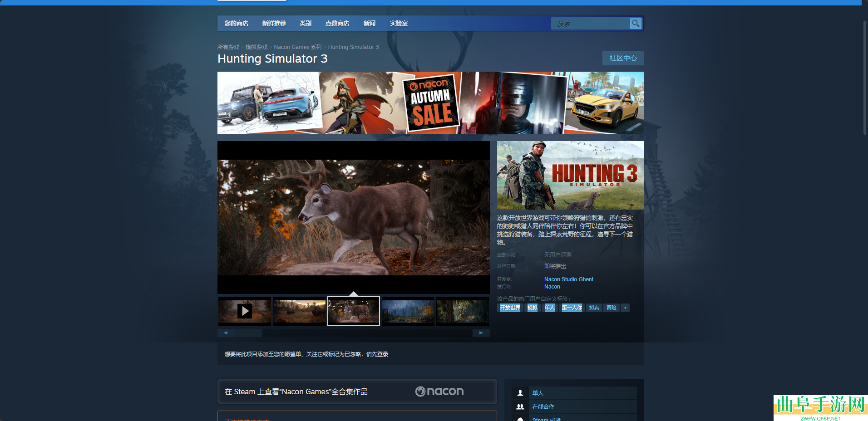Viewport: 868px width, 421px height.
Task: Click the left arrow of the screenshot strip
Action: click(x=226, y=333)
